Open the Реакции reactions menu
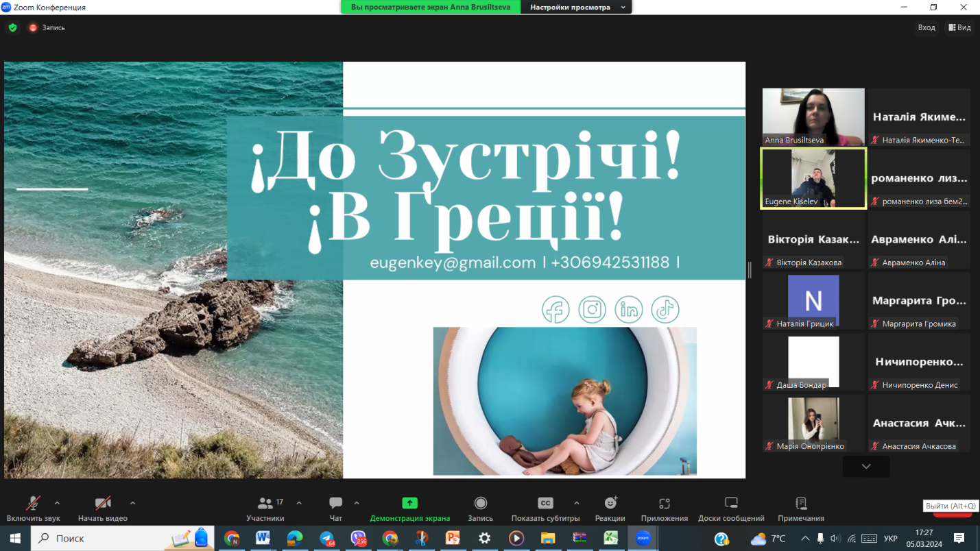Viewport: 980px width, 551px height. [x=610, y=509]
